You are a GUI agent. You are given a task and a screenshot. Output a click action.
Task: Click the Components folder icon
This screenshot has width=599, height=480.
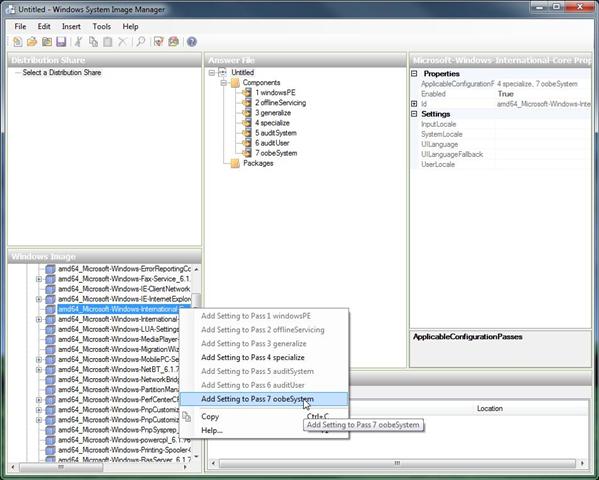[x=235, y=83]
